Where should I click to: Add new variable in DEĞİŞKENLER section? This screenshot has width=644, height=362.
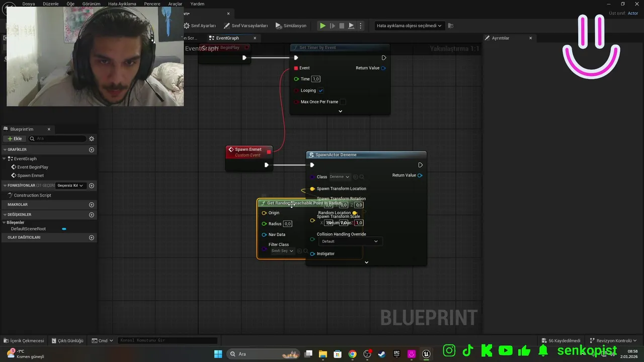(92, 215)
